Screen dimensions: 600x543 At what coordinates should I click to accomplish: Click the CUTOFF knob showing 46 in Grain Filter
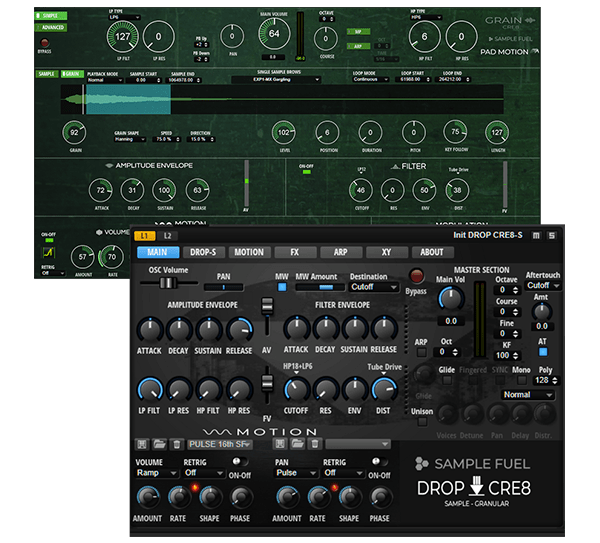(361, 190)
